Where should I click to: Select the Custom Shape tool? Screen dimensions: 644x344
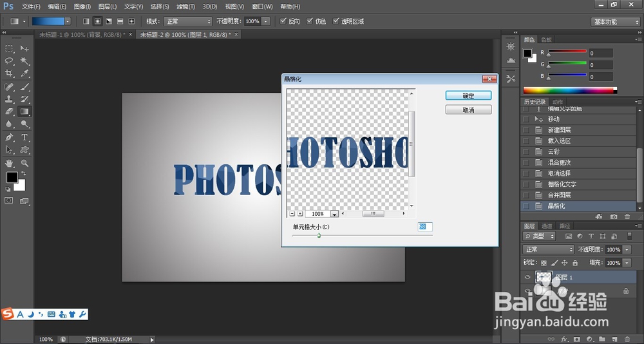pyautogui.click(x=24, y=149)
